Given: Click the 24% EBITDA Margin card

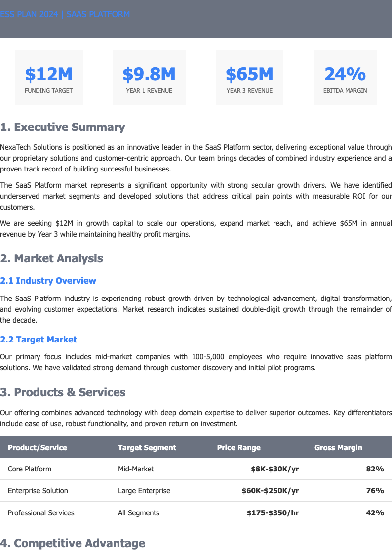Looking at the screenshot, I should point(345,78).
